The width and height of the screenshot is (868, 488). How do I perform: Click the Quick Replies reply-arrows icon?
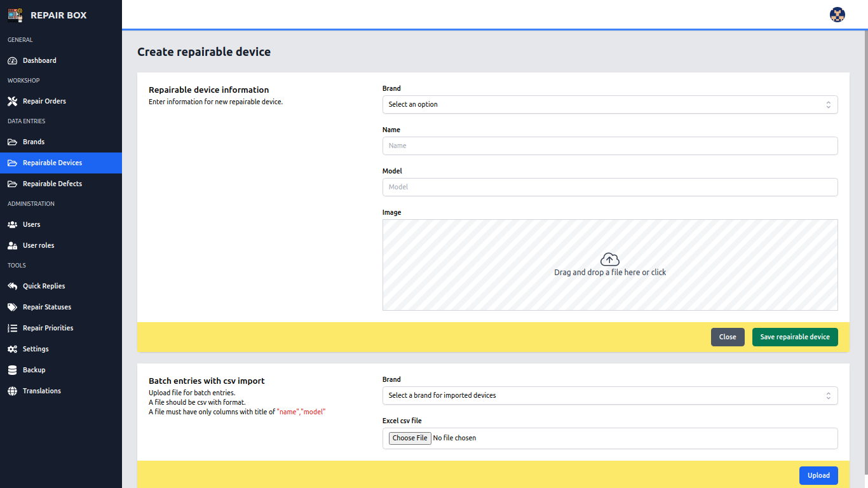tap(12, 287)
